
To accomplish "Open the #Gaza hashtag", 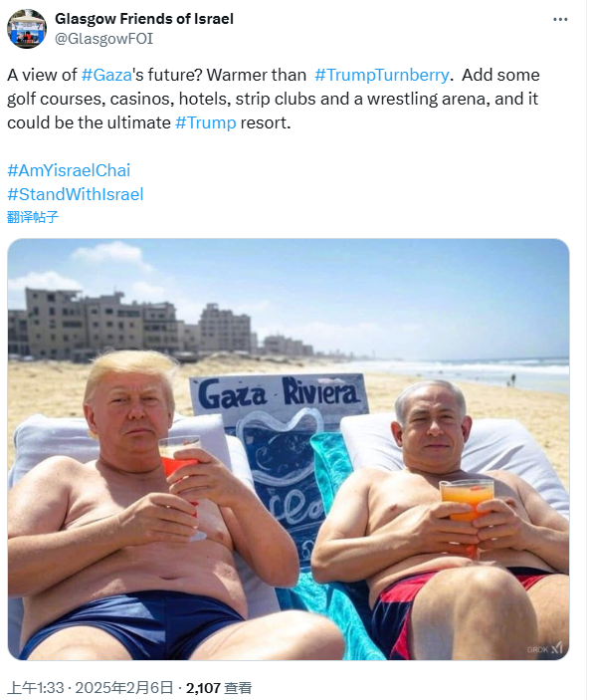I will click(106, 75).
